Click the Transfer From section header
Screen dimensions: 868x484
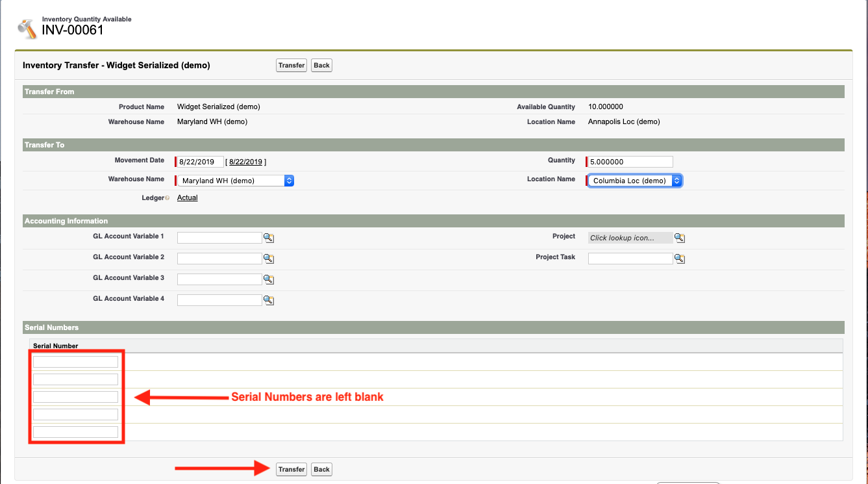click(x=434, y=92)
